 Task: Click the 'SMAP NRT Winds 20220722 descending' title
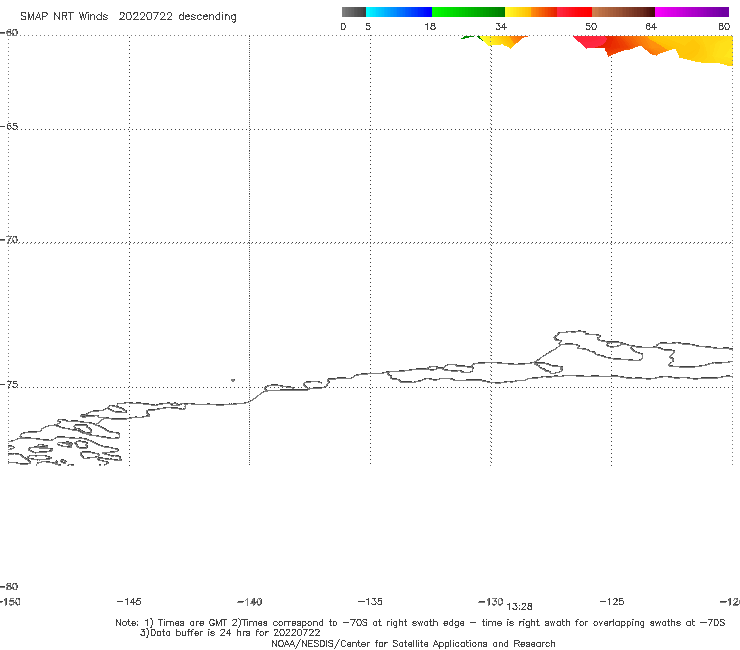pyautogui.click(x=128, y=17)
